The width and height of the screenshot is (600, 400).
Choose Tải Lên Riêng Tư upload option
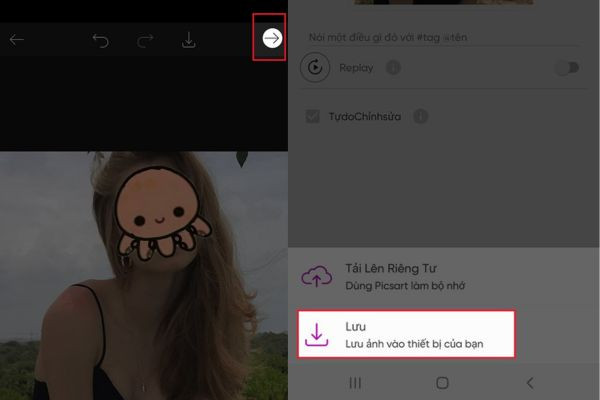444,277
